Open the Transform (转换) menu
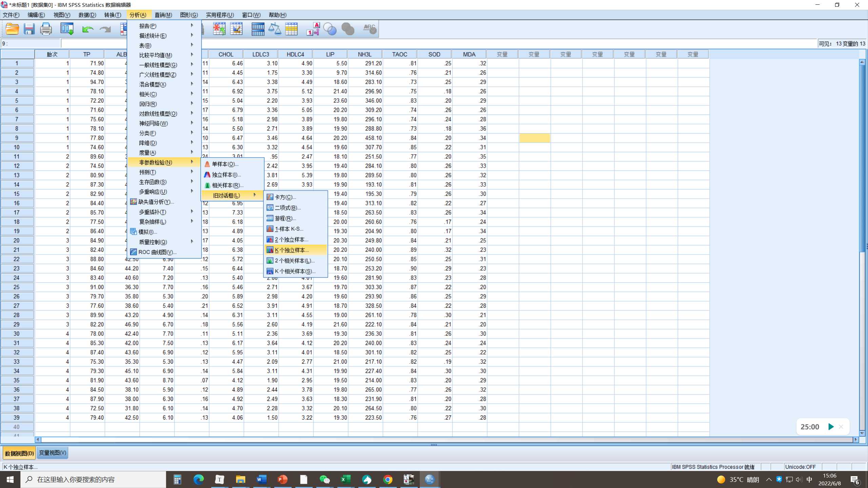 (113, 15)
